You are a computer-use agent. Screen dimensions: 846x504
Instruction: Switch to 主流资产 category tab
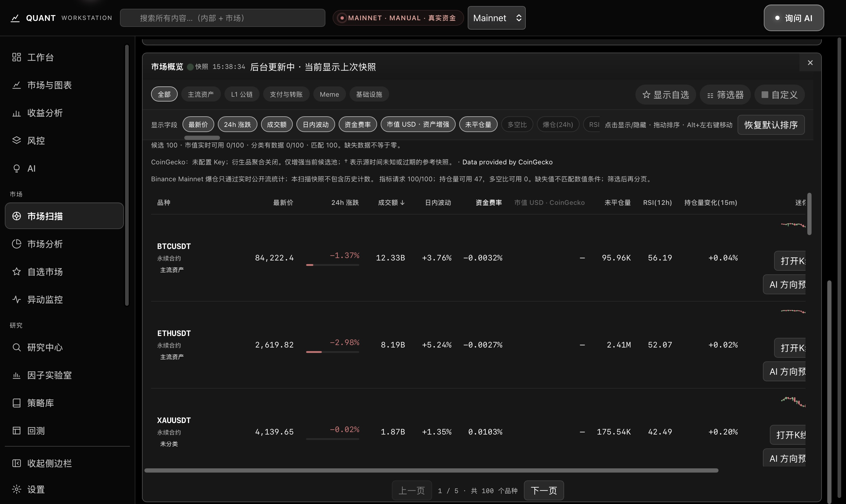pos(201,94)
